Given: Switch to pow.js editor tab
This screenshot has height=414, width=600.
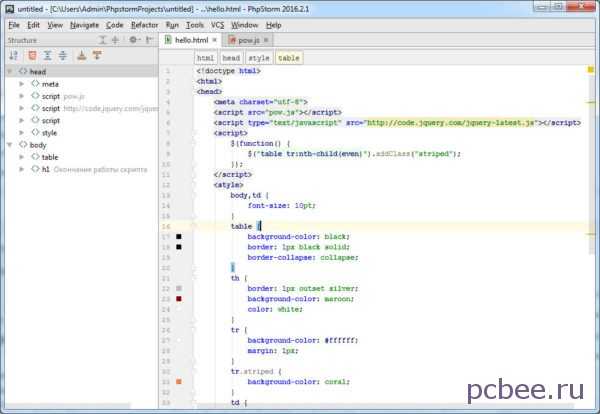Looking at the screenshot, I should [249, 40].
